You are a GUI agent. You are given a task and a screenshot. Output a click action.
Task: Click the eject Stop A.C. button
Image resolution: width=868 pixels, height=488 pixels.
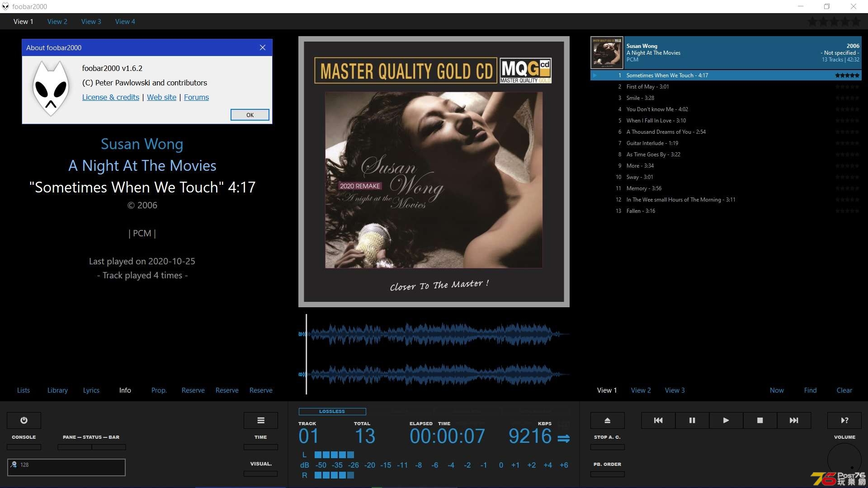[608, 420]
